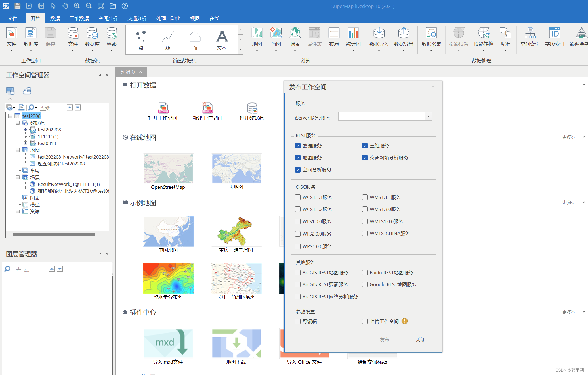Enable the WCS1.1.1服务 checkbox
The width and height of the screenshot is (588, 375).
pyautogui.click(x=298, y=197)
